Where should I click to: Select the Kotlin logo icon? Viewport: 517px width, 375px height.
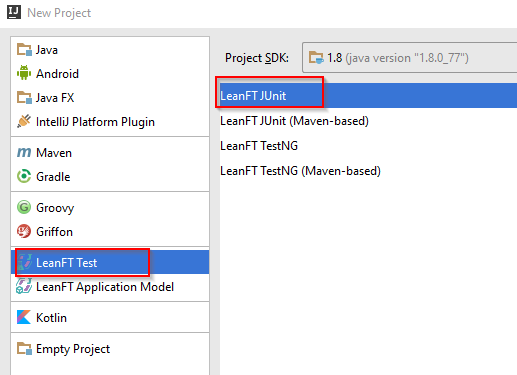24,317
